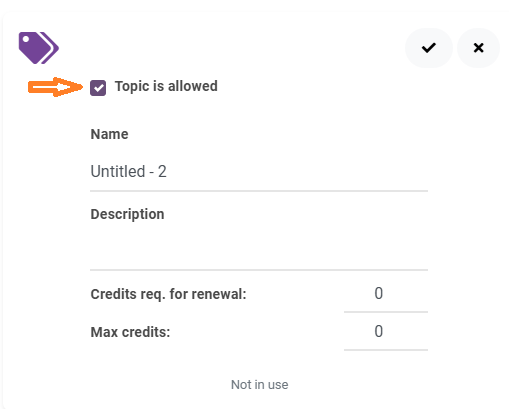Viewport: 509px width, 409px height.
Task: Click the Credits req. for renewal label
Action: pyautogui.click(x=168, y=294)
